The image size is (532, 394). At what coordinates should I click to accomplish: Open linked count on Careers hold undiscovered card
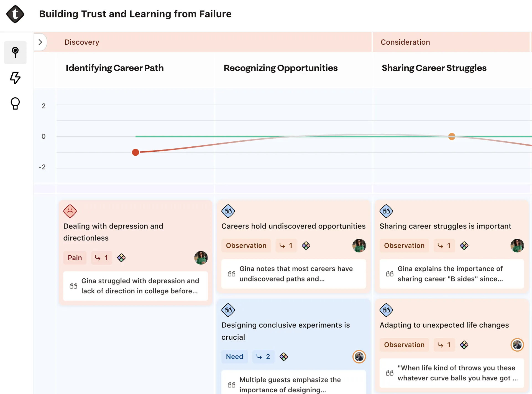(x=286, y=246)
